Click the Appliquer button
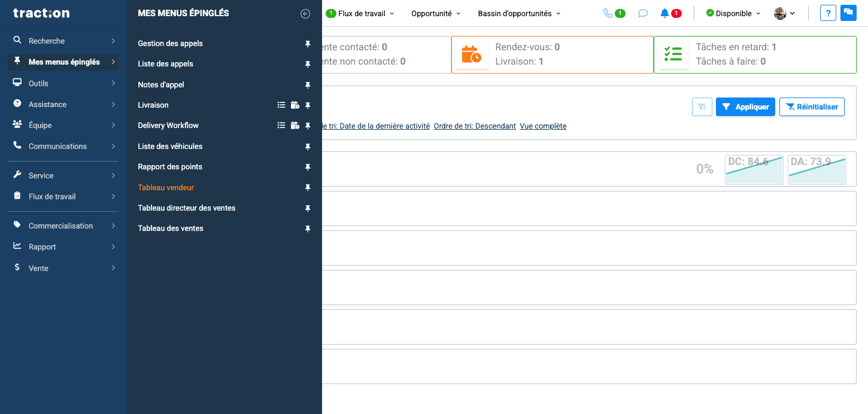The image size is (868, 414). pyautogui.click(x=745, y=107)
